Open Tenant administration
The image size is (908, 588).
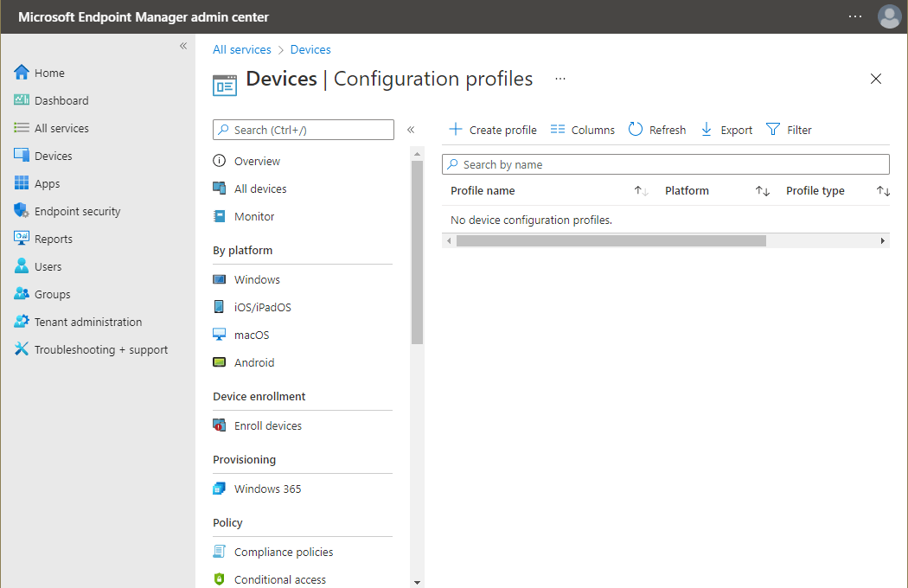87,321
